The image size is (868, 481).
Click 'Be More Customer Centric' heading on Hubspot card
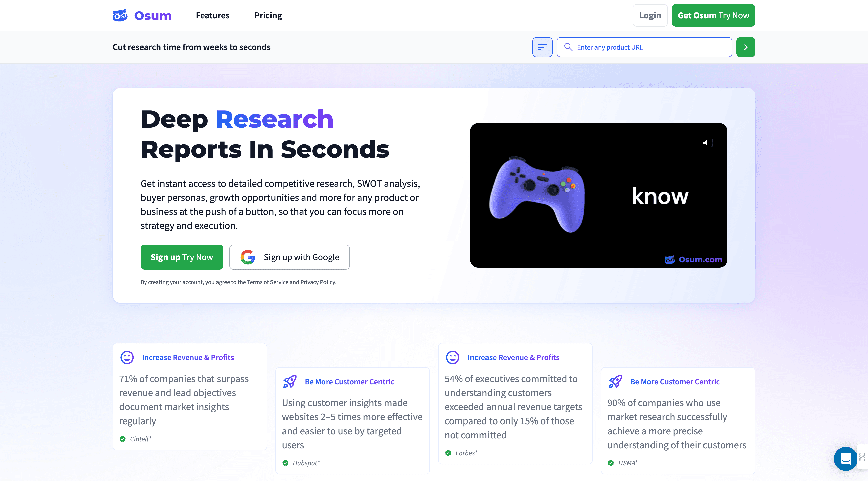point(349,382)
